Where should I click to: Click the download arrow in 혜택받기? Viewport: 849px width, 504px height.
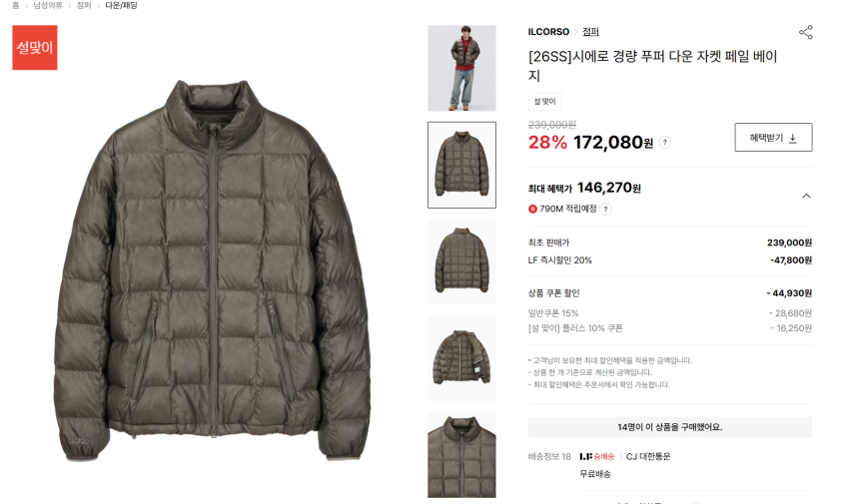793,138
